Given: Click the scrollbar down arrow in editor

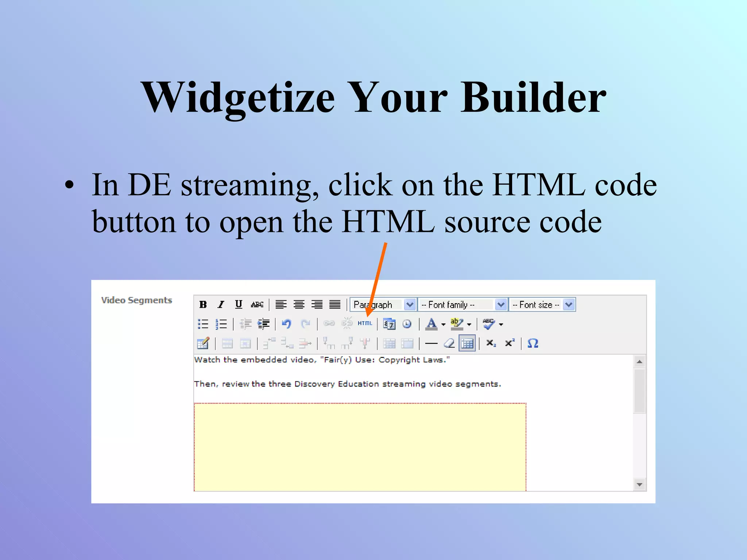Looking at the screenshot, I should (639, 485).
